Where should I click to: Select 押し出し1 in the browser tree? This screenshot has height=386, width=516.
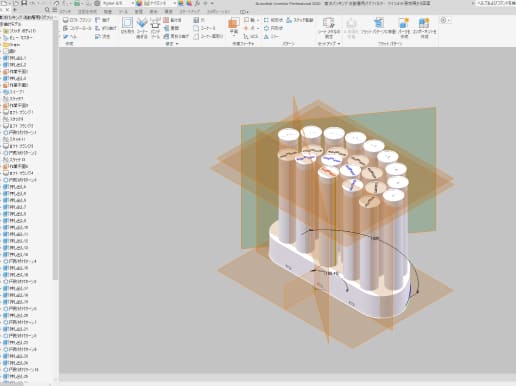tap(15, 58)
